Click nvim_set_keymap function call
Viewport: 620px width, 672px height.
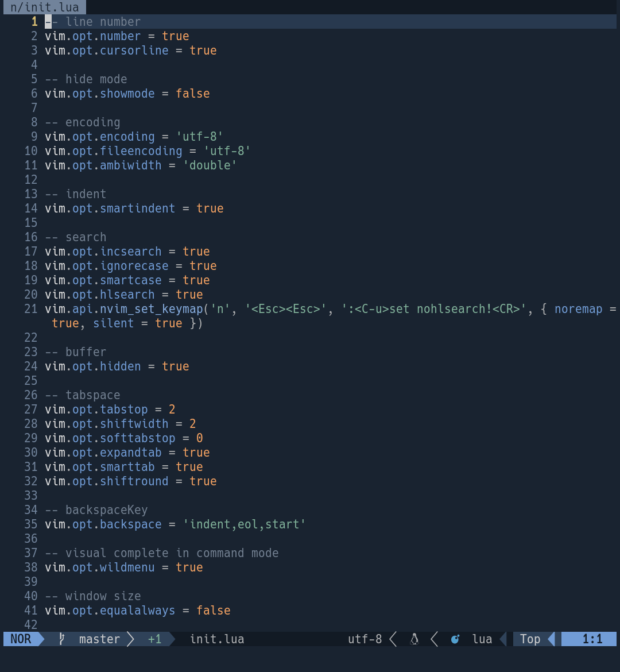tap(151, 309)
